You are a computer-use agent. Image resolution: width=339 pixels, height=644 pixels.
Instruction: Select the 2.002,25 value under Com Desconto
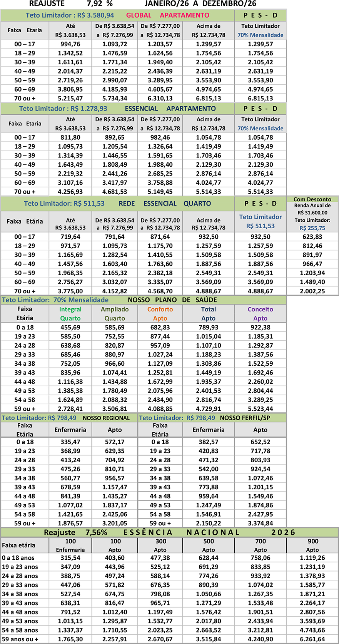pos(312,291)
